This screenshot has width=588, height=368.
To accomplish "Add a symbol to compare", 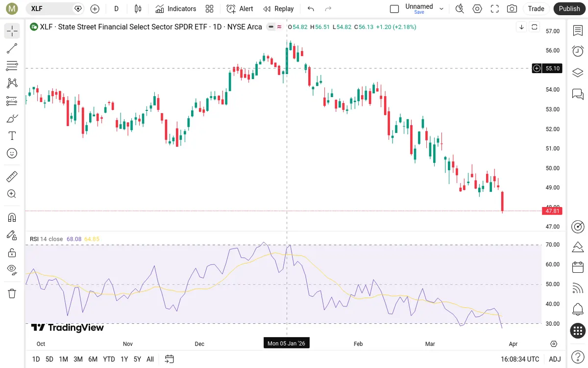I will point(95,8).
